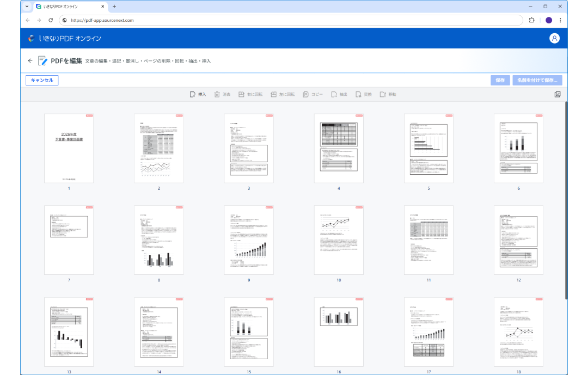Select page 1 title page thumbnail
The width and height of the screenshot is (588, 375).
(x=69, y=149)
